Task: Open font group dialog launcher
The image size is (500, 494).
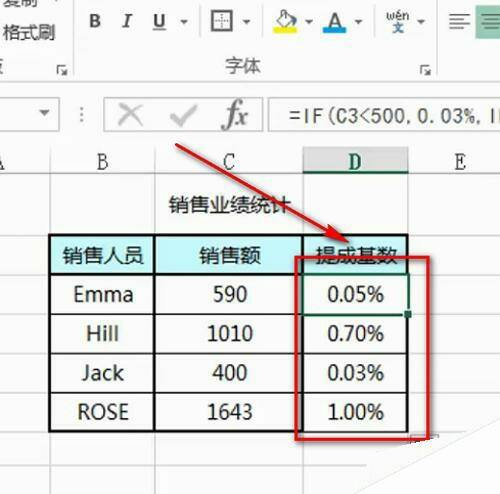Action: tap(425, 70)
